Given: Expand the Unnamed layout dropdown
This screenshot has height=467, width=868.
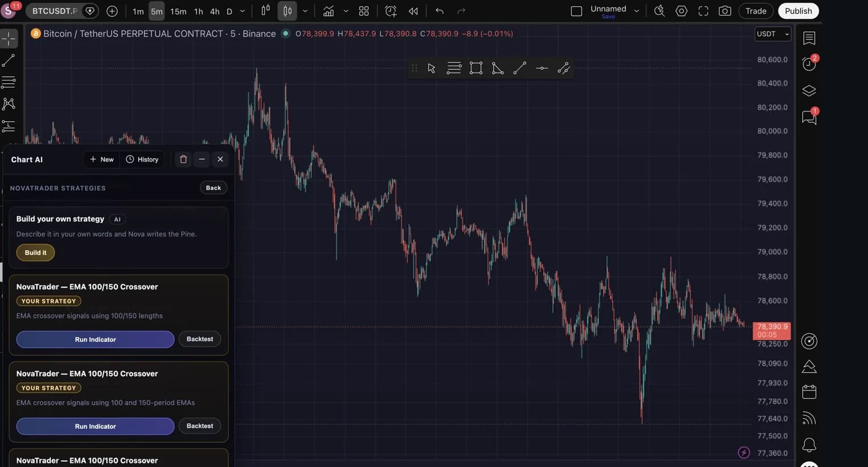Looking at the screenshot, I should coord(637,11).
